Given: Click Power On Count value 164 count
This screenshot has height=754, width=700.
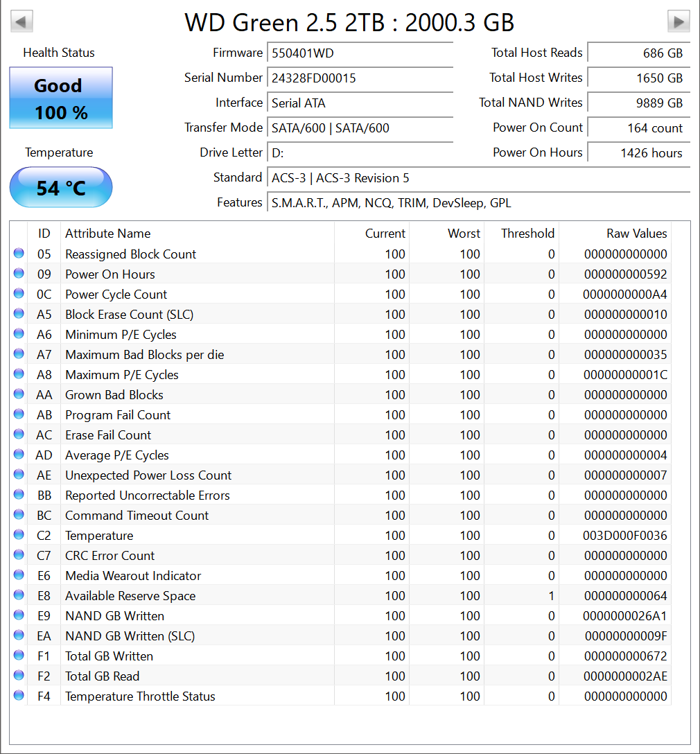Looking at the screenshot, I should [x=638, y=128].
